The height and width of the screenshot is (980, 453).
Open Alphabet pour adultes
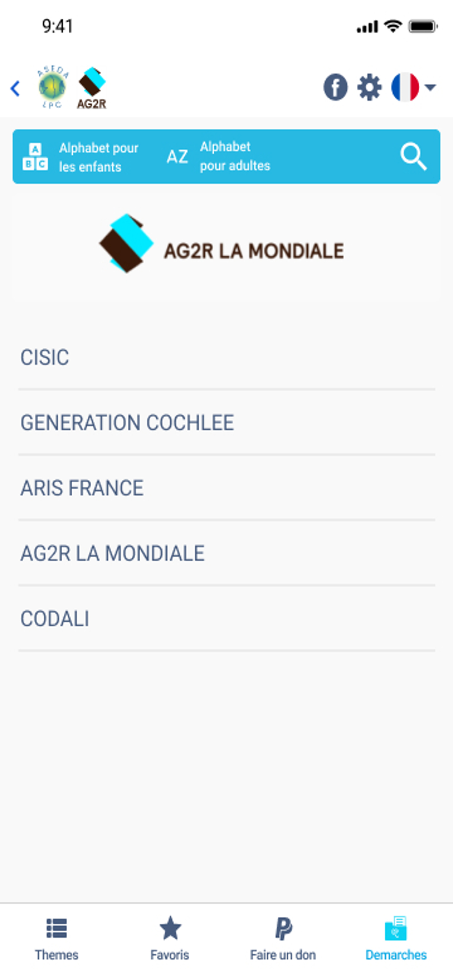point(235,156)
